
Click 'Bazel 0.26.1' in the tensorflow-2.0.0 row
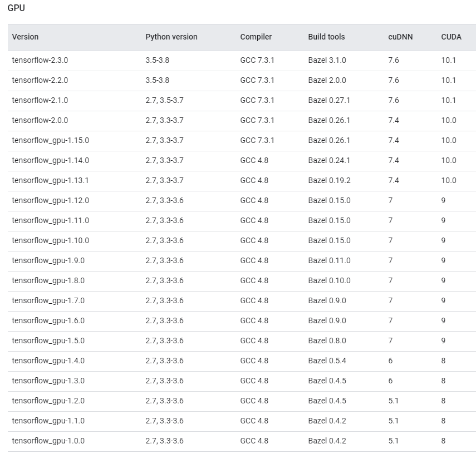(x=329, y=120)
